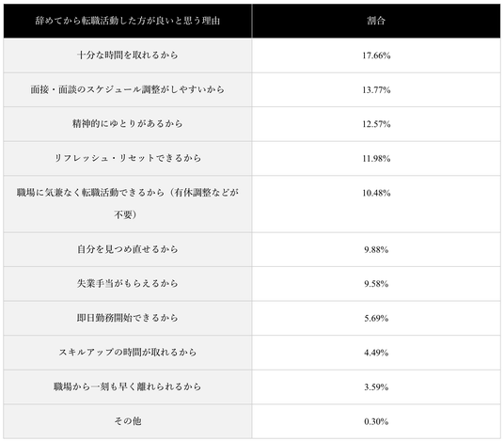Select the 面接・面談のスケジュール調整がしやすいから cell
The image size is (504, 441).
(x=128, y=89)
